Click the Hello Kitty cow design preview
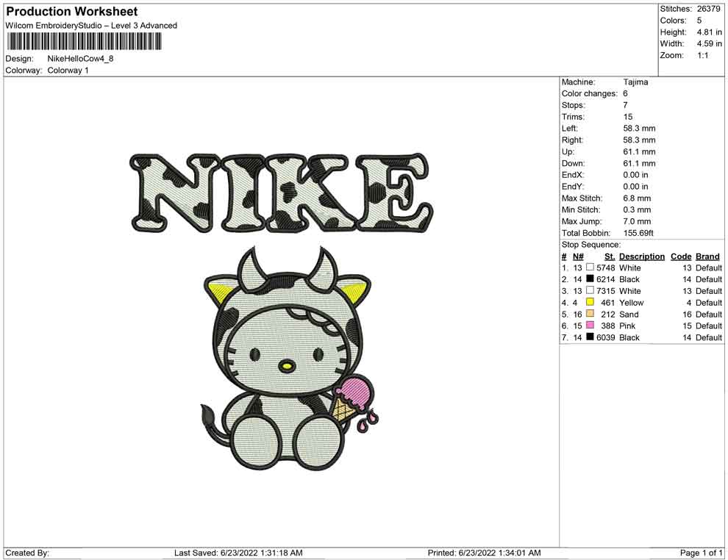Viewport: 728px width, 560px height. coord(290,358)
